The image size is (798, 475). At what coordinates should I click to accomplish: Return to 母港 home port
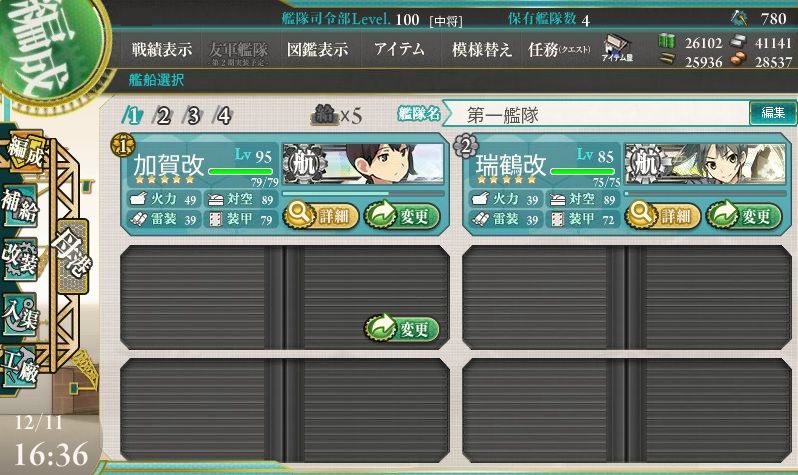[x=72, y=256]
